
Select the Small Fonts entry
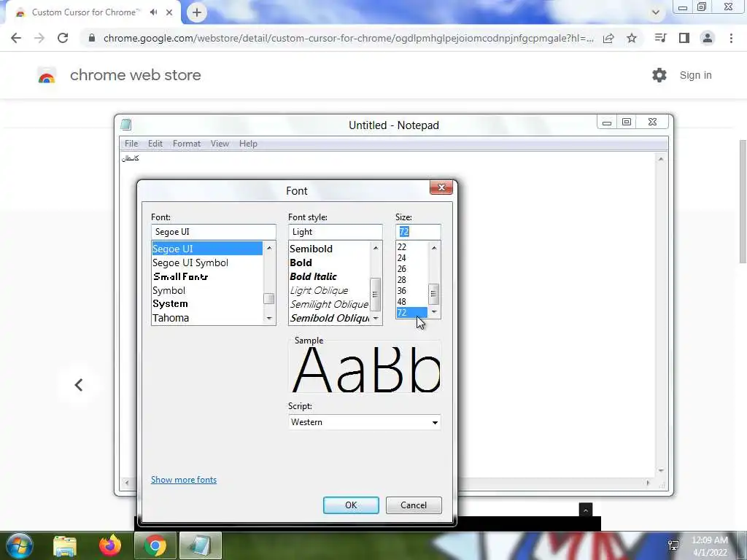coord(181,276)
